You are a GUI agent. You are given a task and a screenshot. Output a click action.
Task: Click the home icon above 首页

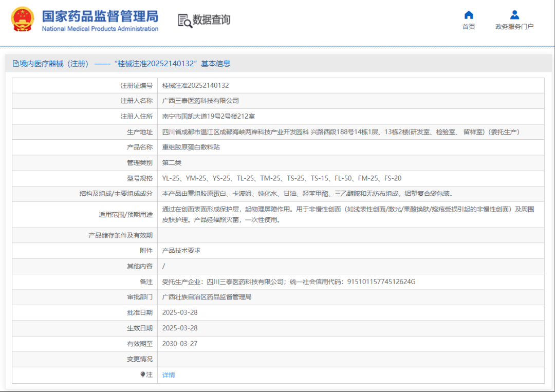point(468,15)
